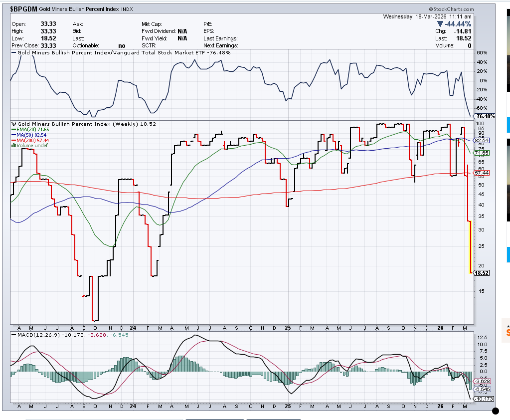Click the Volume undef histogram icon
Viewport: 510px width, 420px height.
pos(13,146)
